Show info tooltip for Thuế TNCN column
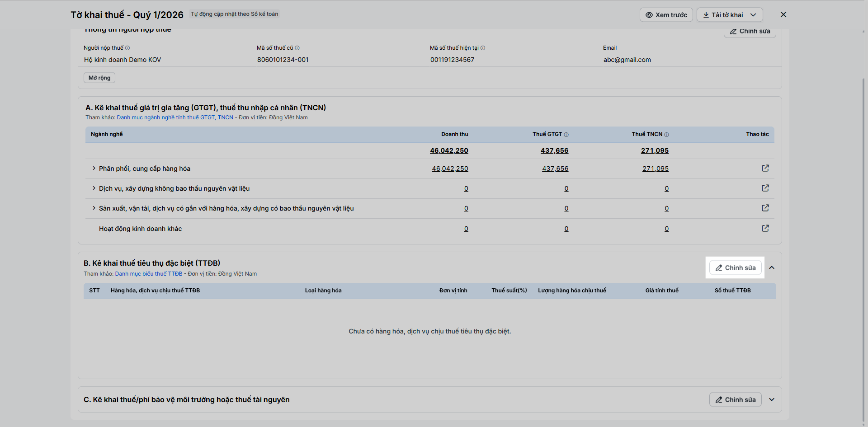Viewport: 868px width, 427px height. pos(666,135)
